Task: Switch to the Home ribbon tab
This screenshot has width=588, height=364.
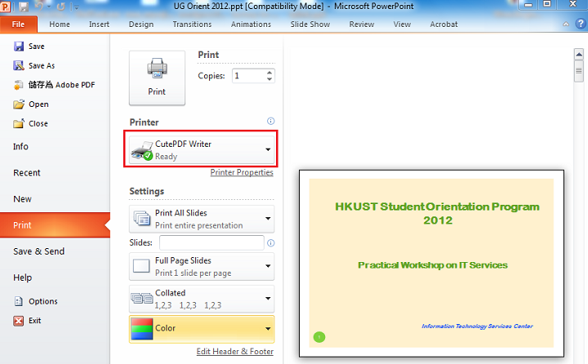Action: (x=60, y=24)
